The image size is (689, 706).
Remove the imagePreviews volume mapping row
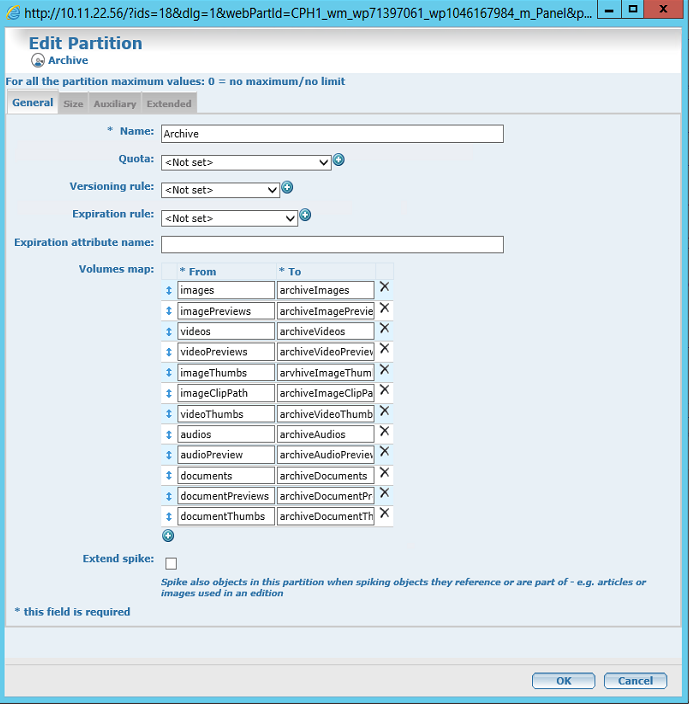pos(384,308)
